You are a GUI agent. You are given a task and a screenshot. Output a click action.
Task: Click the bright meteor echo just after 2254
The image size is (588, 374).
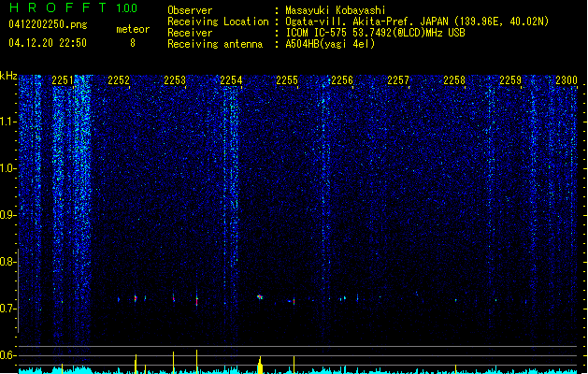pyautogui.click(x=260, y=297)
